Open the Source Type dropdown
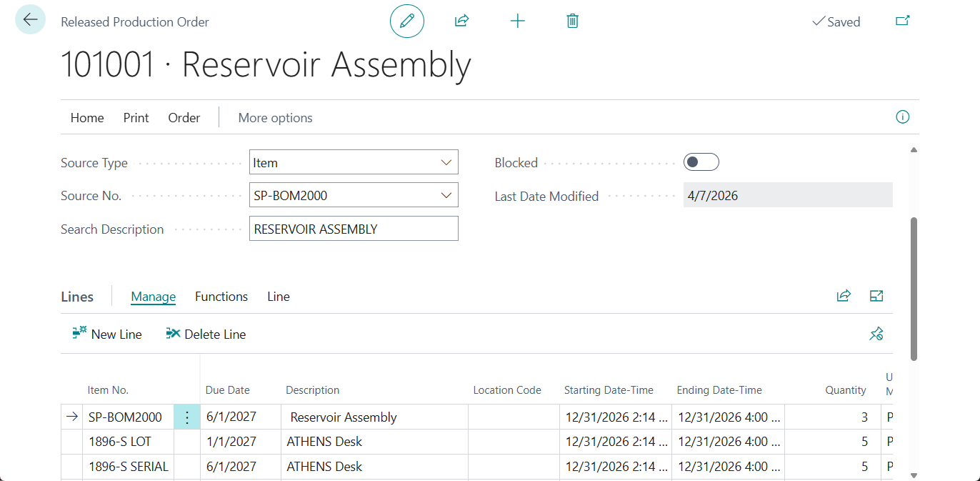Viewport: 980px width, 481px height. click(446, 162)
